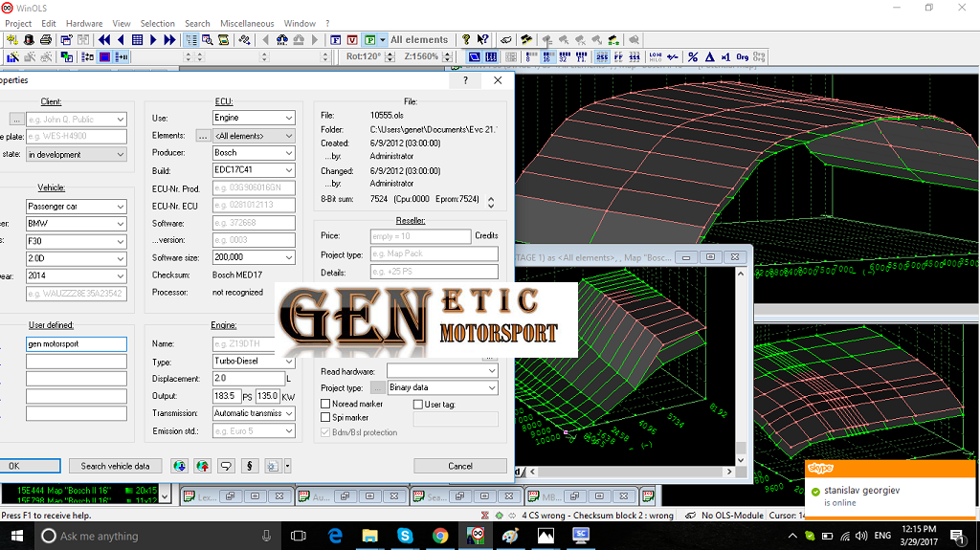Click the percent display toolbar icon
The image size is (980, 550).
pos(693,57)
